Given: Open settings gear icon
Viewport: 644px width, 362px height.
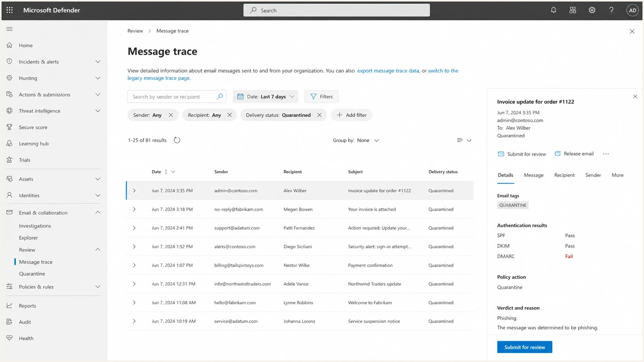Looking at the screenshot, I should [x=592, y=10].
